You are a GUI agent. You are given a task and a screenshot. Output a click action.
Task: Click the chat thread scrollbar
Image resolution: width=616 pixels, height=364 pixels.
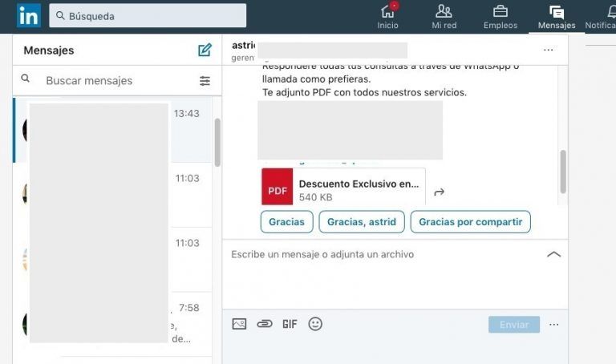tap(563, 172)
